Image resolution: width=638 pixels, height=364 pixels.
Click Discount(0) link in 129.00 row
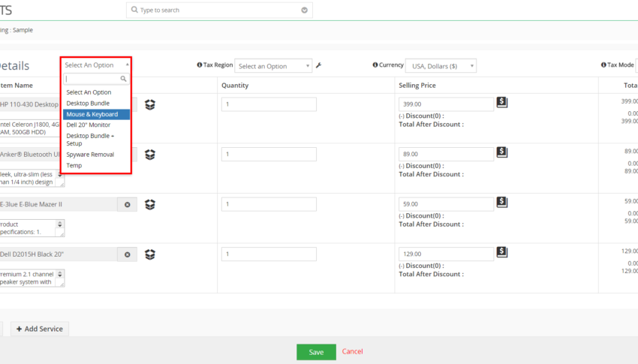click(x=422, y=266)
